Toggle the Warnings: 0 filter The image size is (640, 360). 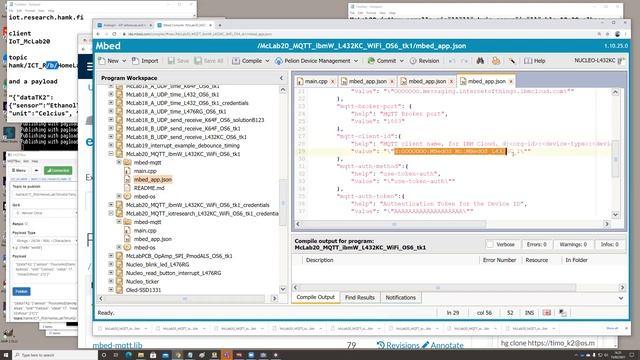pos(573,244)
